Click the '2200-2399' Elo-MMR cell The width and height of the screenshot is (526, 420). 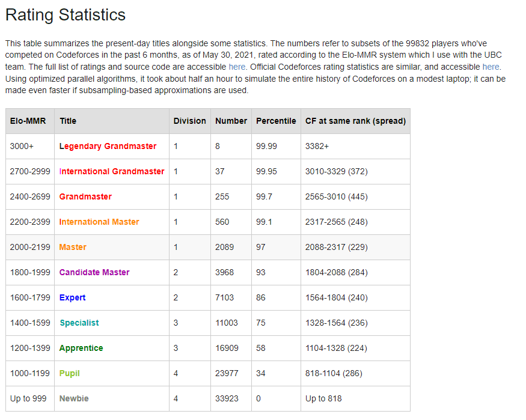tap(30, 222)
